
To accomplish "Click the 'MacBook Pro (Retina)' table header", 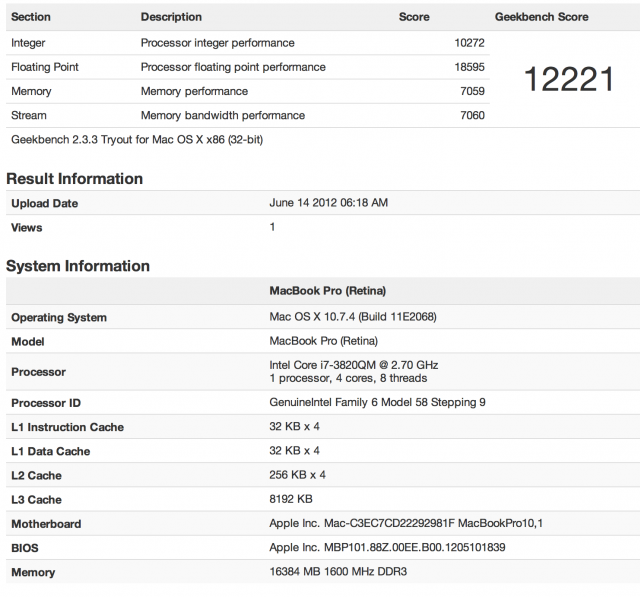I will point(327,291).
